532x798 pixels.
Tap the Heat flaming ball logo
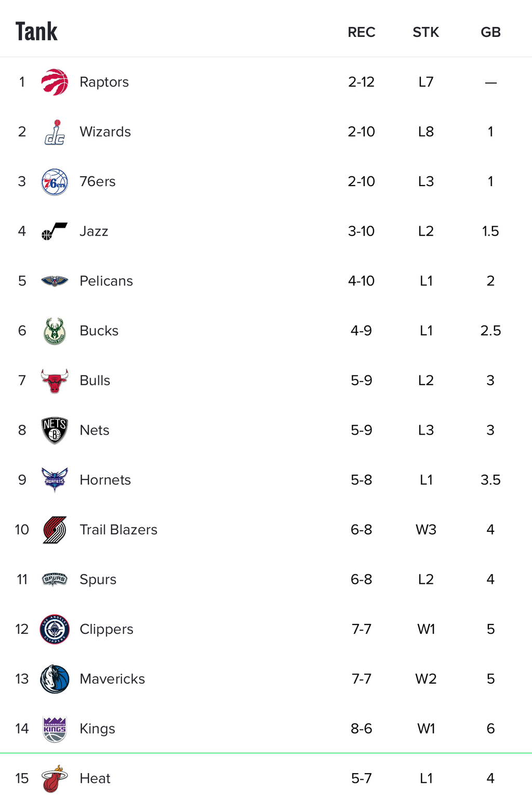(x=55, y=779)
